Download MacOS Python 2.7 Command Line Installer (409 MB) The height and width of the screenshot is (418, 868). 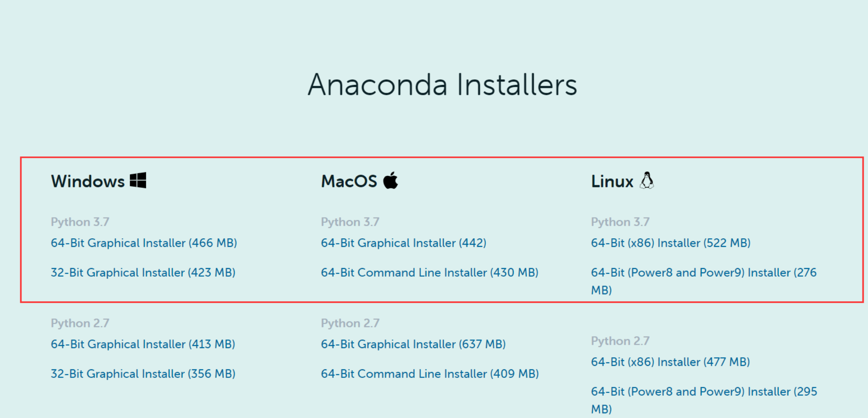[430, 374]
